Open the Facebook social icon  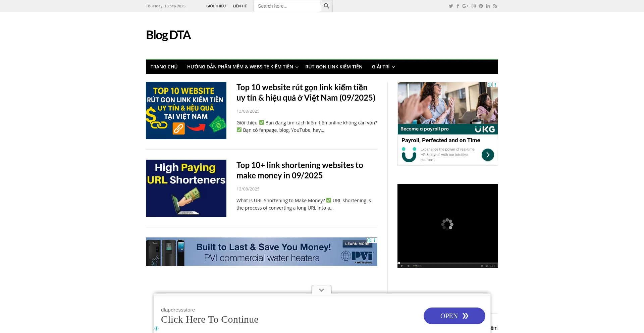point(458,6)
